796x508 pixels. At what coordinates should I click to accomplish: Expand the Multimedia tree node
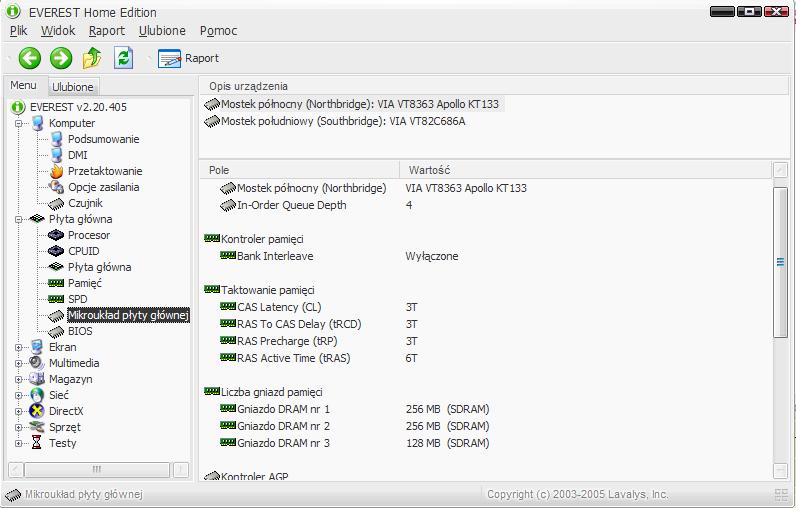pos(19,363)
